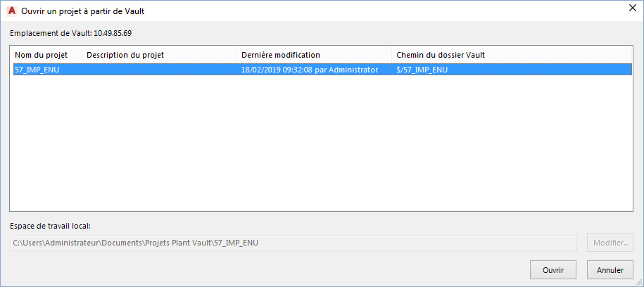
Task: Click divider between Nom and Description headers
Action: [x=82, y=55]
